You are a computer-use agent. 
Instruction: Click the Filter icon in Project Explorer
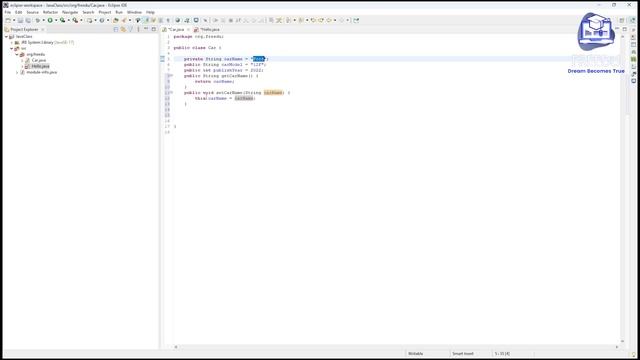click(131, 29)
